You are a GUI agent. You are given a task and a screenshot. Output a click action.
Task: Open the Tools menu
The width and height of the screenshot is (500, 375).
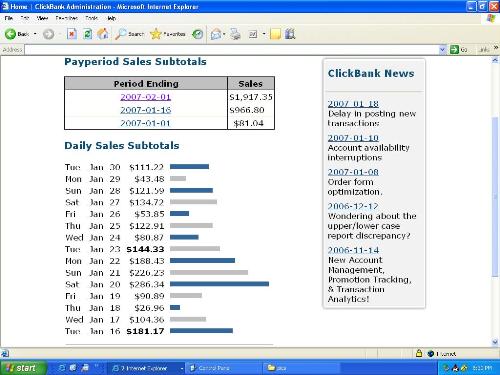(x=91, y=18)
